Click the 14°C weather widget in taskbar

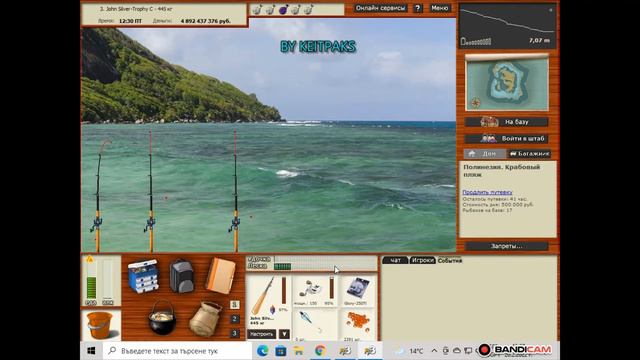coord(410,351)
